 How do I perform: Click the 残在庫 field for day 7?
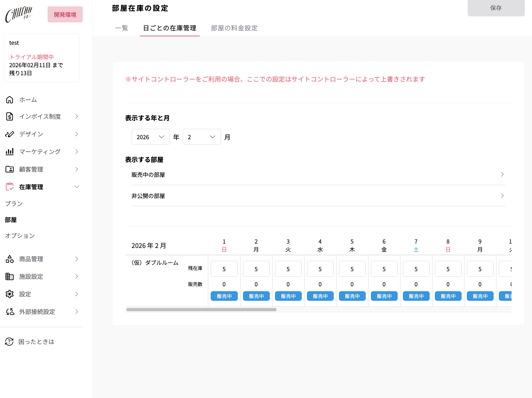(416, 269)
